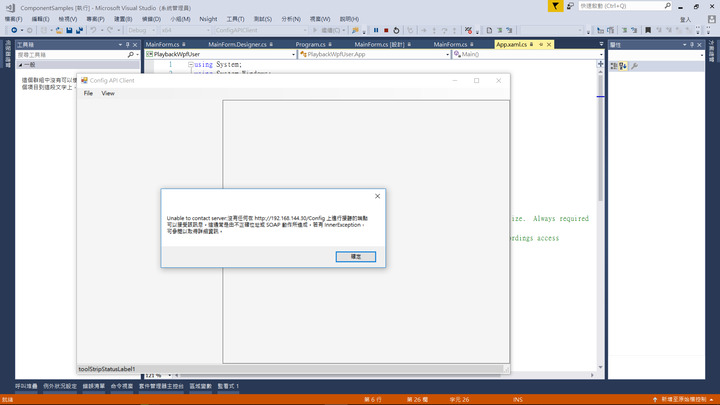Click the toolbox search magnifier icon

[131, 55]
